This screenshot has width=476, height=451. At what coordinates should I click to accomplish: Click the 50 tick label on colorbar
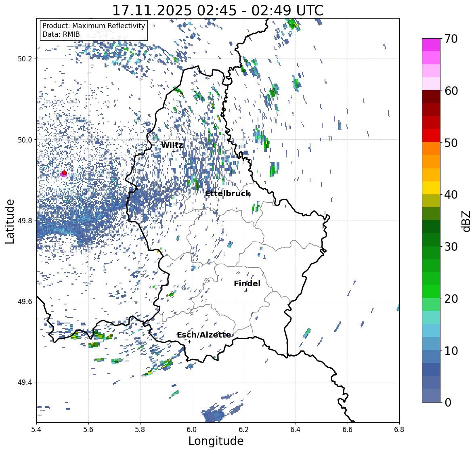point(451,143)
